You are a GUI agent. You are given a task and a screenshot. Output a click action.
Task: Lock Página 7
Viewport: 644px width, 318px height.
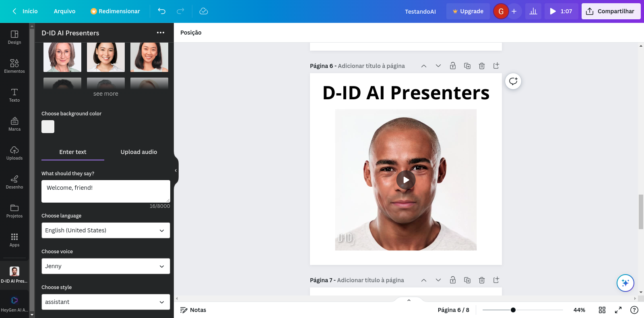point(453,280)
